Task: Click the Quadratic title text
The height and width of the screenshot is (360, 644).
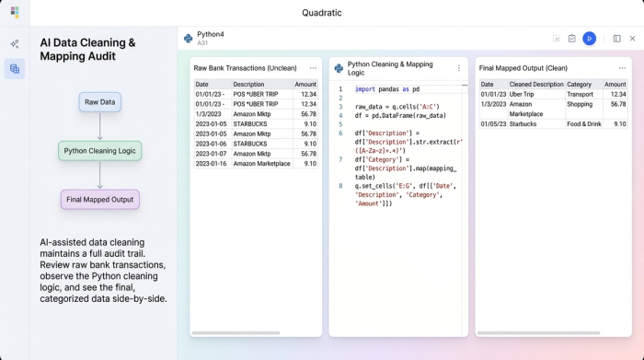Action: click(x=322, y=13)
